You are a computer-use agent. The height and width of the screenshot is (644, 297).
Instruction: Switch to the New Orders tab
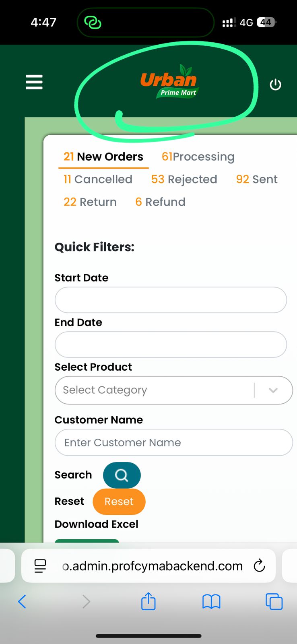(x=103, y=157)
